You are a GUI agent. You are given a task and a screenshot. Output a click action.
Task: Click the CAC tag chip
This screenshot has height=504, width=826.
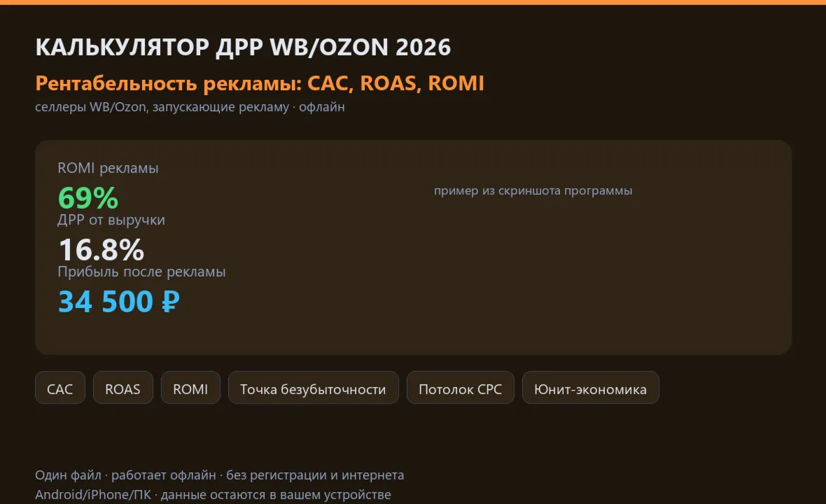point(60,388)
